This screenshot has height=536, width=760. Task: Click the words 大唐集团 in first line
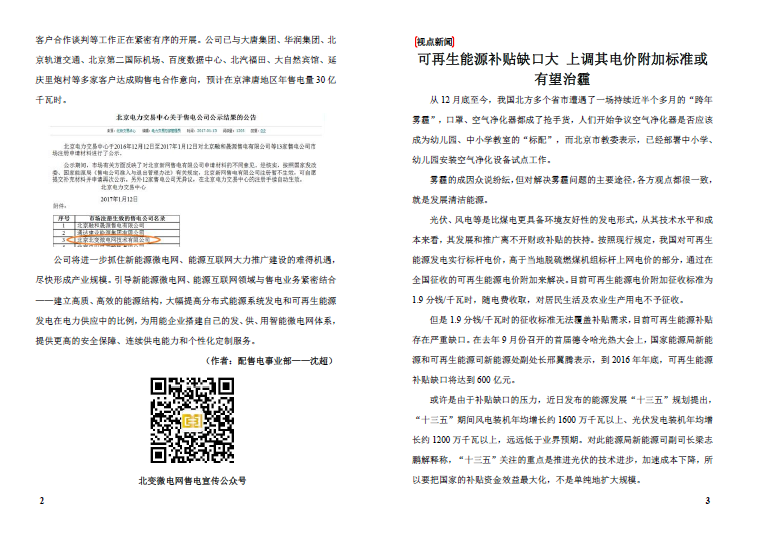point(259,40)
